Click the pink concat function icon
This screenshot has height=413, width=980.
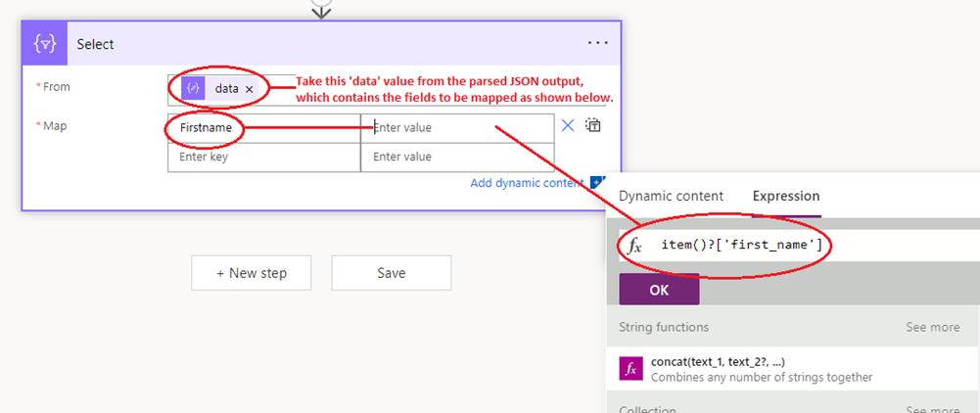click(x=631, y=368)
